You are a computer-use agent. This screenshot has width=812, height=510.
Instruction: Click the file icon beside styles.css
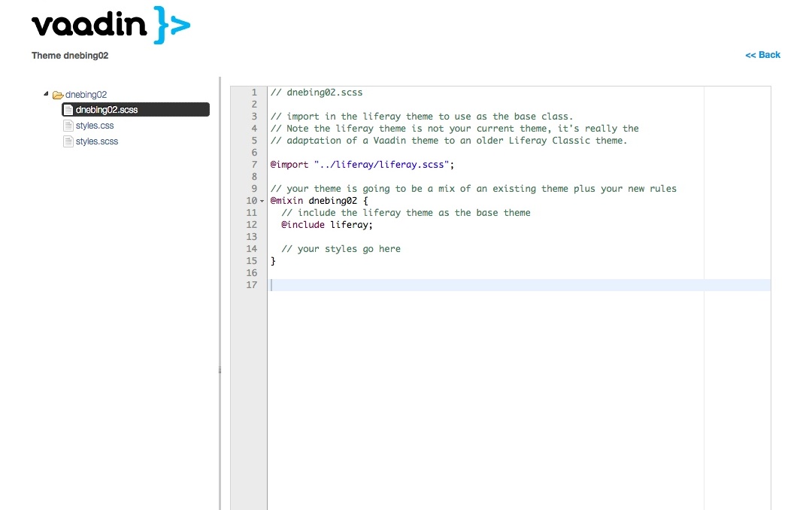[68, 126]
